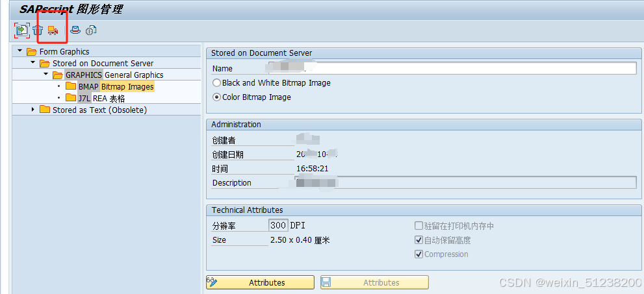This screenshot has height=294, width=644.
Task: Click the Import graphic toolbar icon
Action: pos(21,30)
